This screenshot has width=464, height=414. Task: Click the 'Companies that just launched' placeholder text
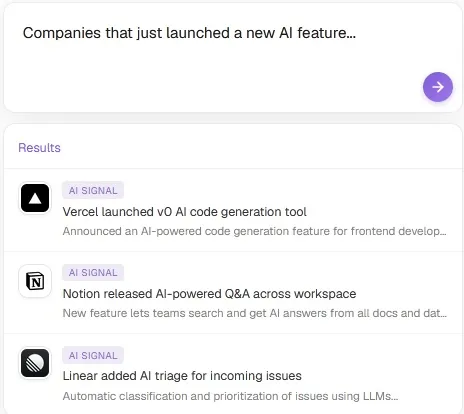point(189,33)
